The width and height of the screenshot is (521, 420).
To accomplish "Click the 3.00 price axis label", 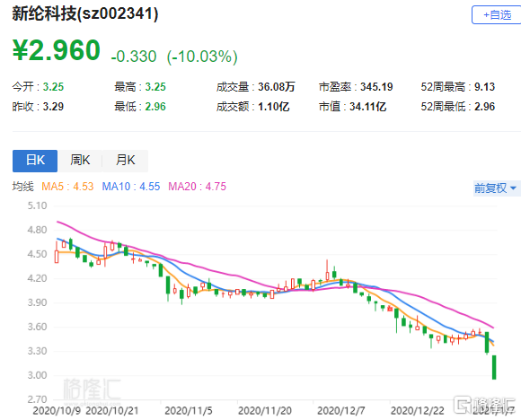I will coord(37,375).
